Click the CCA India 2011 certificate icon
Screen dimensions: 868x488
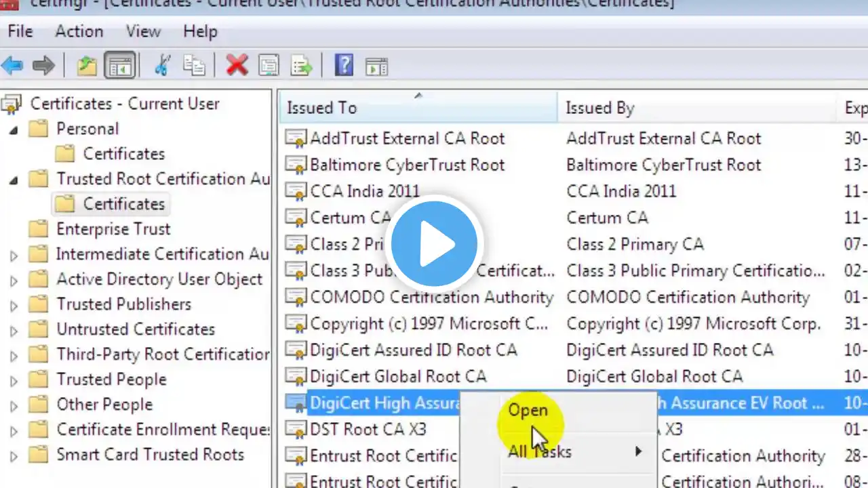pyautogui.click(x=296, y=192)
